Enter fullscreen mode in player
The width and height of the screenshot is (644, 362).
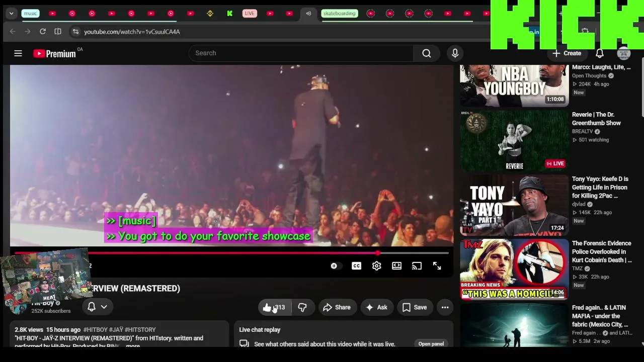437,266
